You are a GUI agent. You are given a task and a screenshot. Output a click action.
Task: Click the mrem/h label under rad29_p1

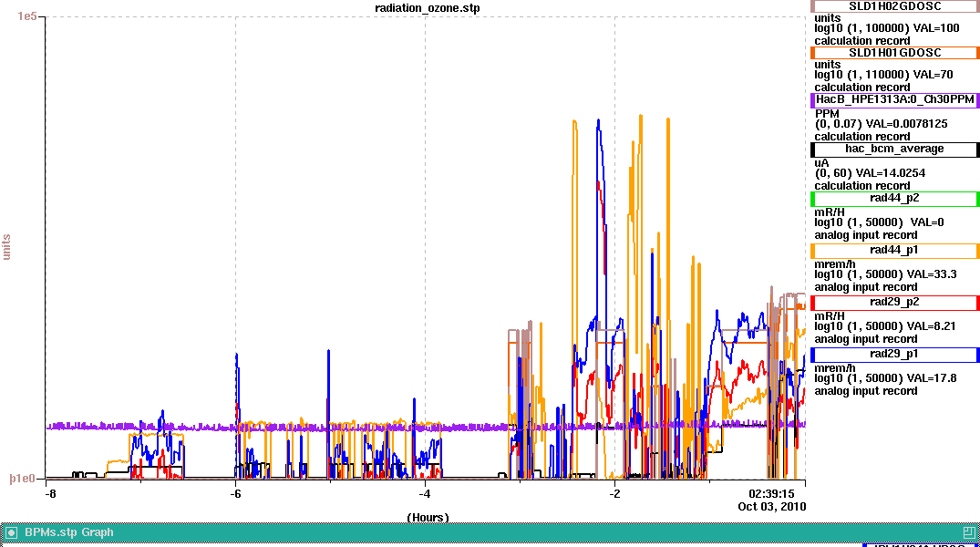pyautogui.click(x=835, y=368)
